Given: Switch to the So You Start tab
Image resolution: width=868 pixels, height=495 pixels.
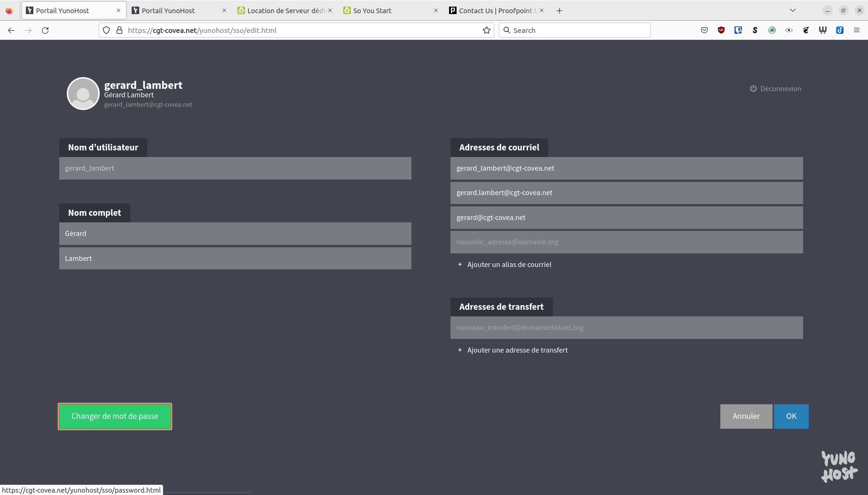Looking at the screenshot, I should 386,10.
